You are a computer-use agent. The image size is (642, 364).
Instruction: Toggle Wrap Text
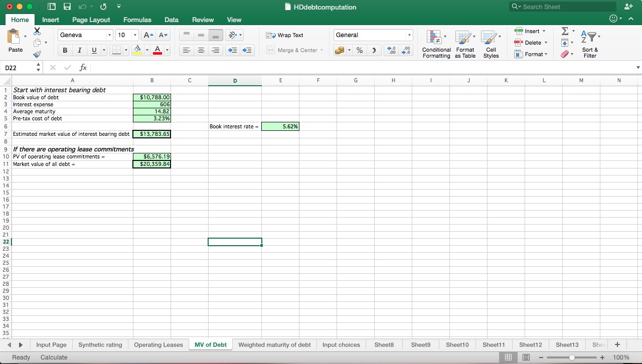[x=285, y=35]
